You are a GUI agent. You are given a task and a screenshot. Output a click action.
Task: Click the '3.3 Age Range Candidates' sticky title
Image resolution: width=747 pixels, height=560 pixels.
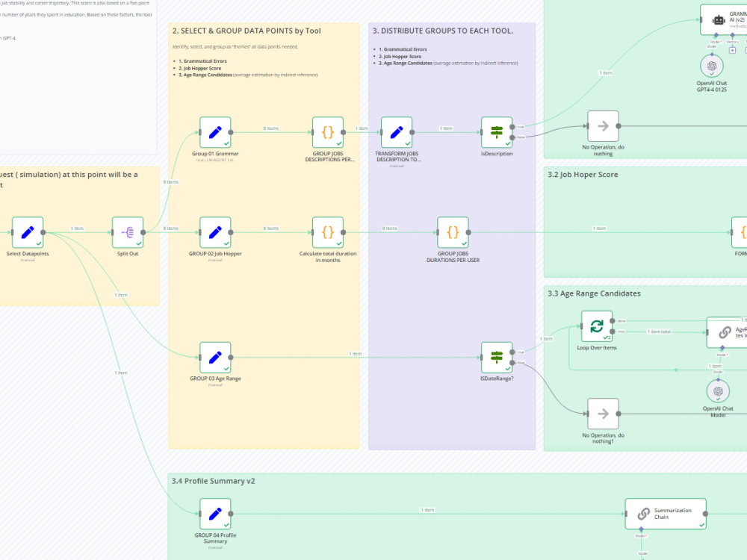(x=594, y=293)
